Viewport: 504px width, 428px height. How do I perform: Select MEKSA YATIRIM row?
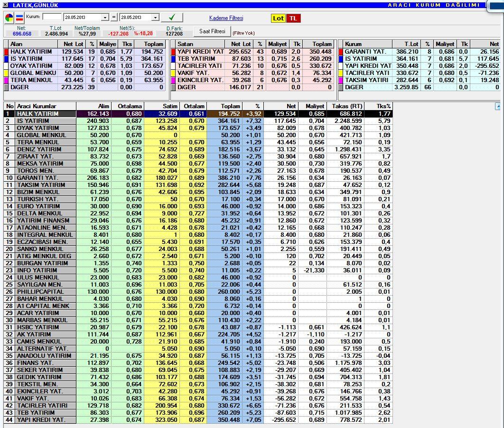[x=198, y=164]
